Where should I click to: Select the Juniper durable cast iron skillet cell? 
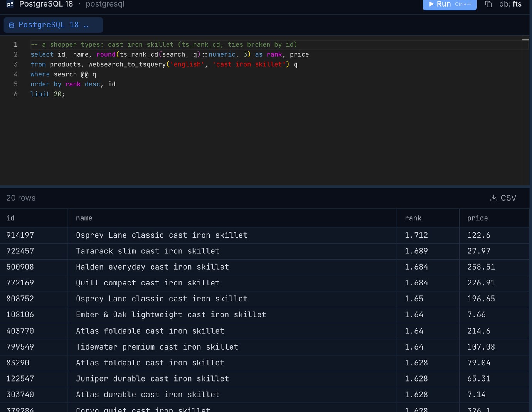click(232, 379)
